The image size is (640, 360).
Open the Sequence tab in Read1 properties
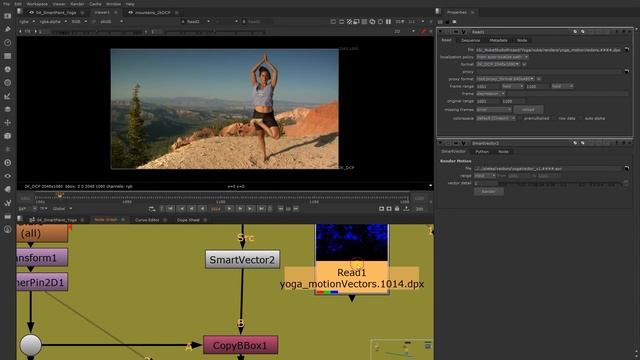tap(471, 40)
